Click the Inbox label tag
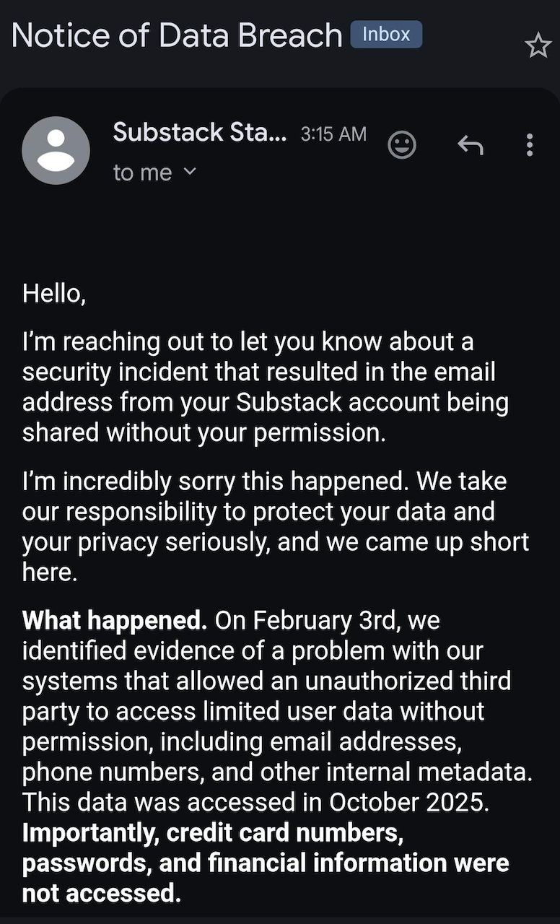Image resolution: width=560 pixels, height=924 pixels. [x=386, y=35]
